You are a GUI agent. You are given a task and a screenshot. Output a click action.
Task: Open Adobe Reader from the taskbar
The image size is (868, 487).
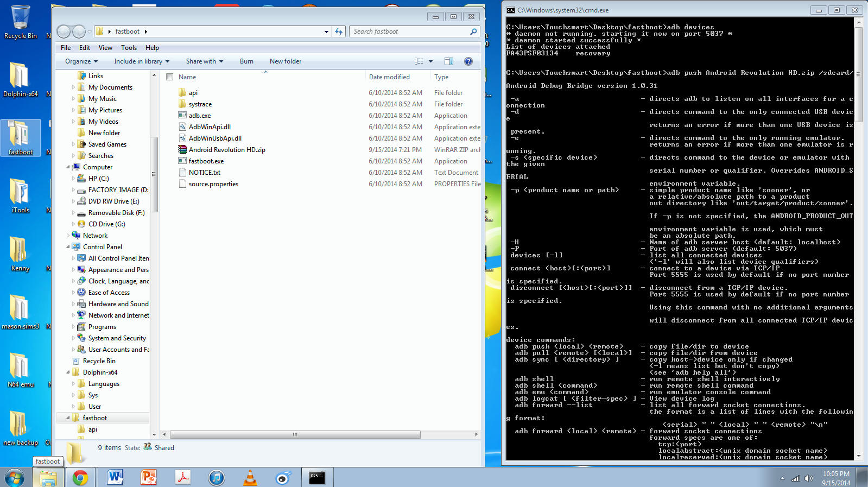[182, 478]
